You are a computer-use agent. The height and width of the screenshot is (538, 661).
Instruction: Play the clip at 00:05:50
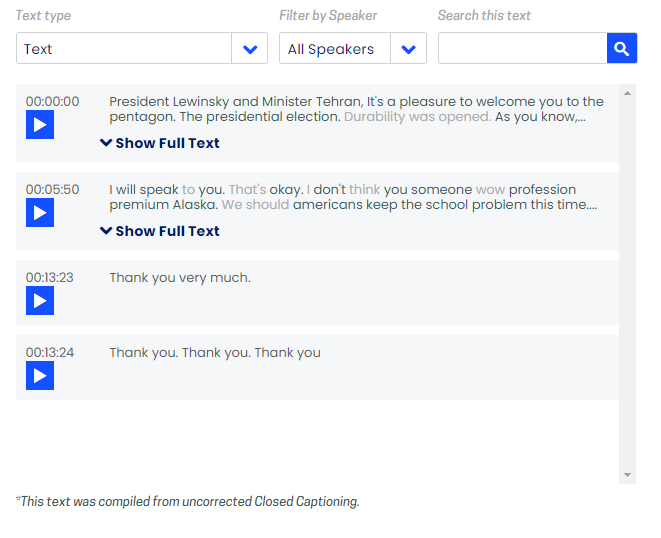(40, 213)
